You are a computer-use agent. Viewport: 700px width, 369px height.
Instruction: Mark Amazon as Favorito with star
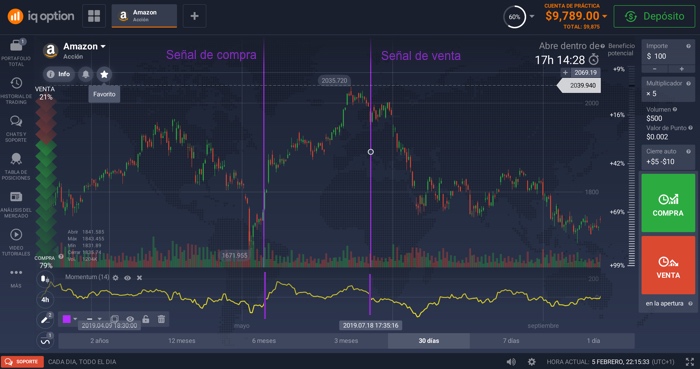click(x=104, y=74)
